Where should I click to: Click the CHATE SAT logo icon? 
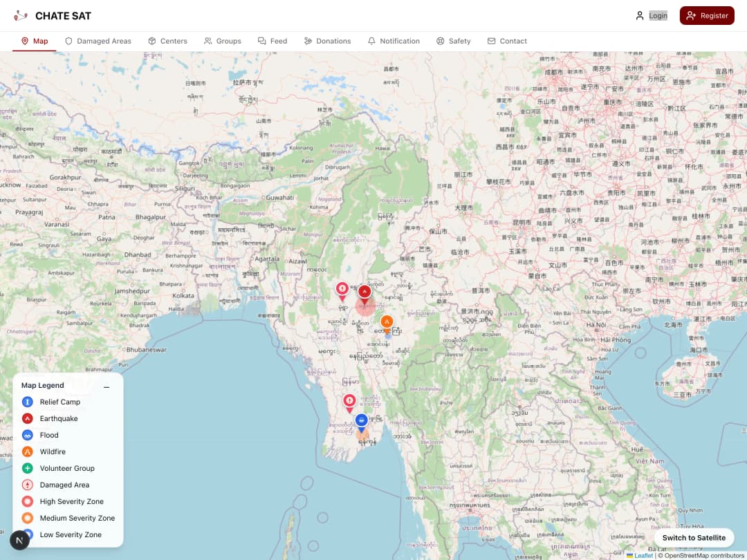click(21, 15)
